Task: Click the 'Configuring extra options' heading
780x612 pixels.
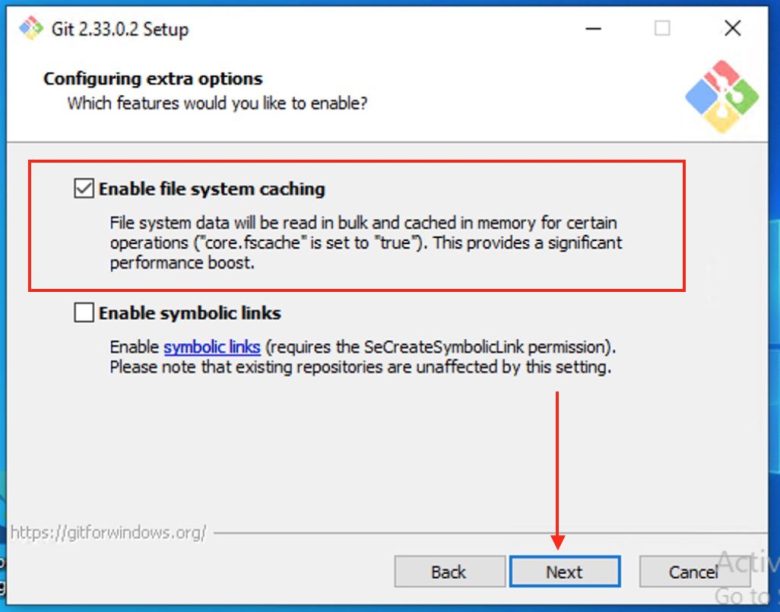Action: [153, 79]
